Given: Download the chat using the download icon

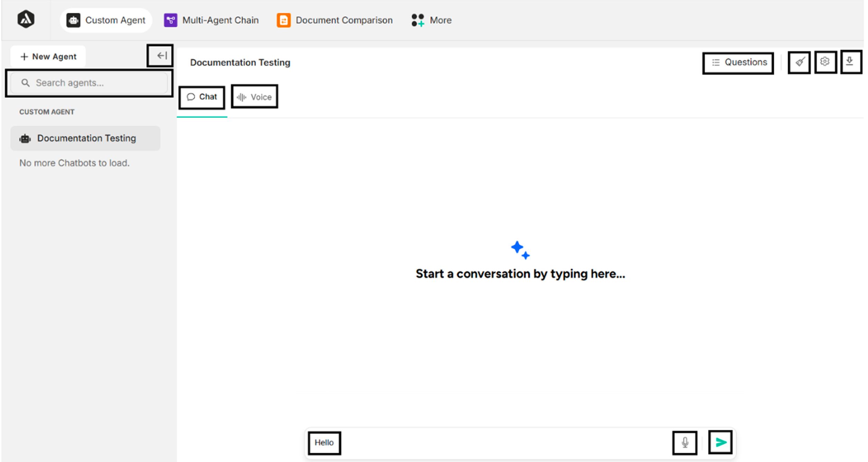Looking at the screenshot, I should click(851, 62).
